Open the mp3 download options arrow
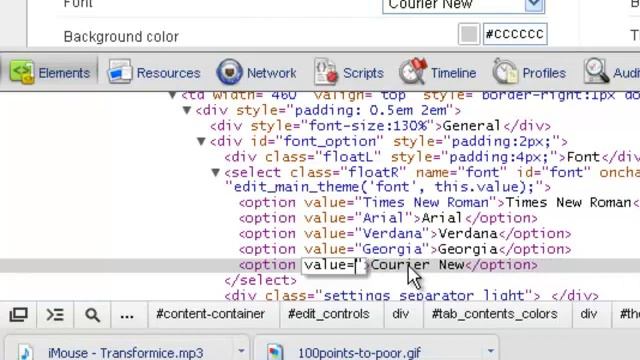Screen dimensions: 640x360 [241, 351]
